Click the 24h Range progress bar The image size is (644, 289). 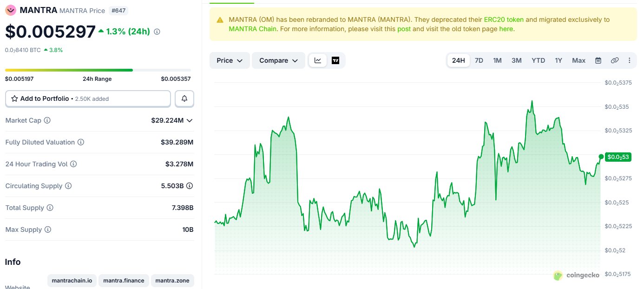tap(98, 70)
